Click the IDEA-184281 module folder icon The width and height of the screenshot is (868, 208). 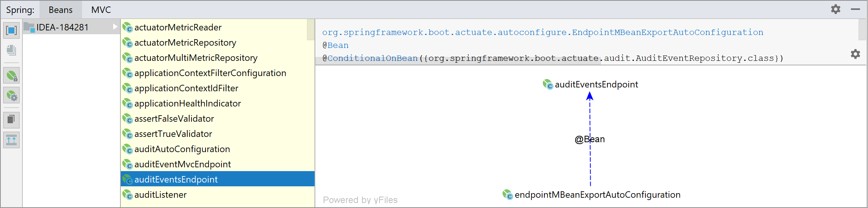29,27
